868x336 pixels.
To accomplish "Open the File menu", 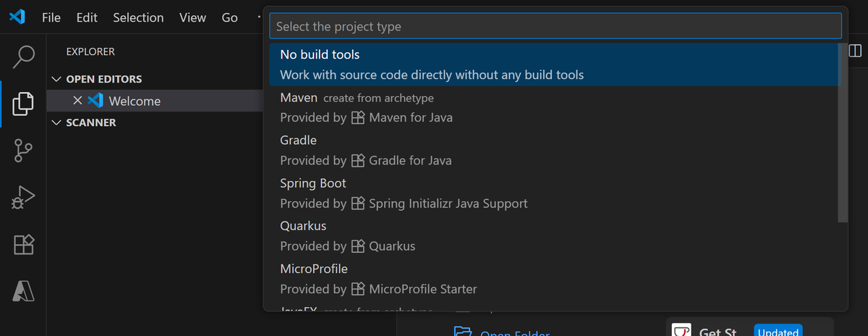I will click(x=51, y=17).
